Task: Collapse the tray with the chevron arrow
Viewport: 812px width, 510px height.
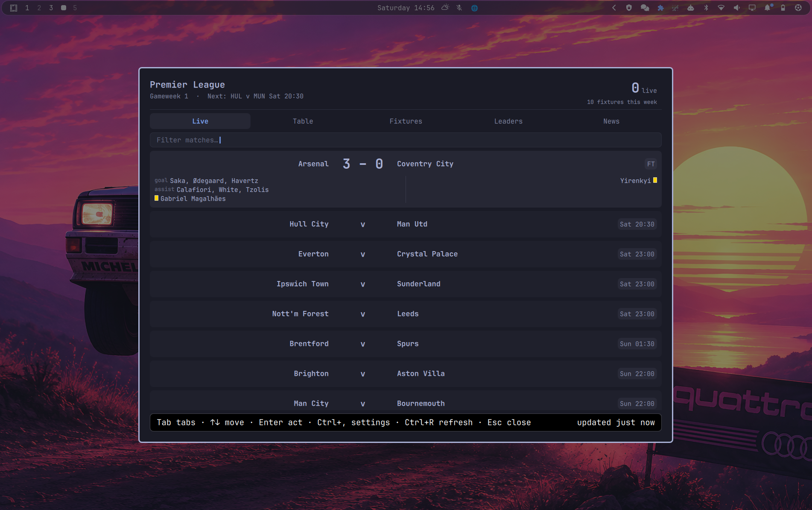Action: tap(614, 8)
